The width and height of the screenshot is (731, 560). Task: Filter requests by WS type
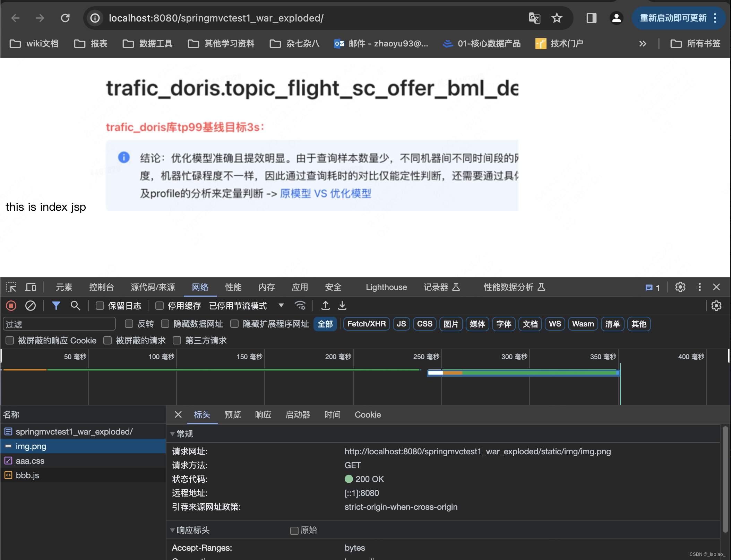coord(555,324)
